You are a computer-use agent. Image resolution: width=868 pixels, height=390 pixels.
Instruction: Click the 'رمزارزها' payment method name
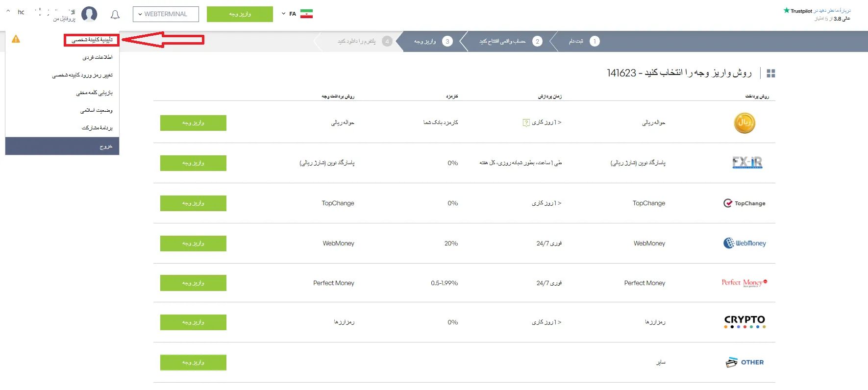[655, 322]
